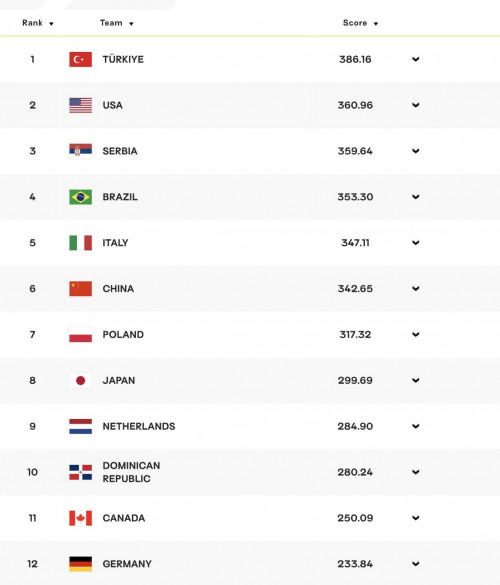500x585 pixels.
Task: Sort the table by Score column
Action: [x=360, y=23]
